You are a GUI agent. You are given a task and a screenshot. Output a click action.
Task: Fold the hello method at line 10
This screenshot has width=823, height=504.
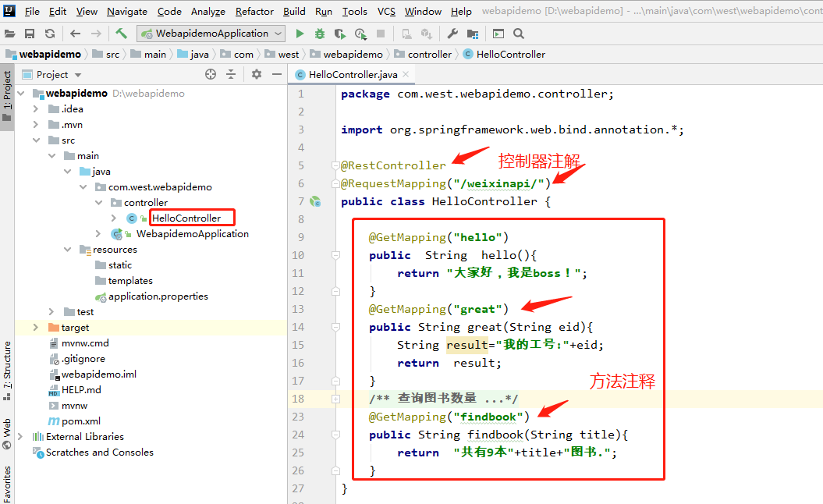[335, 255]
